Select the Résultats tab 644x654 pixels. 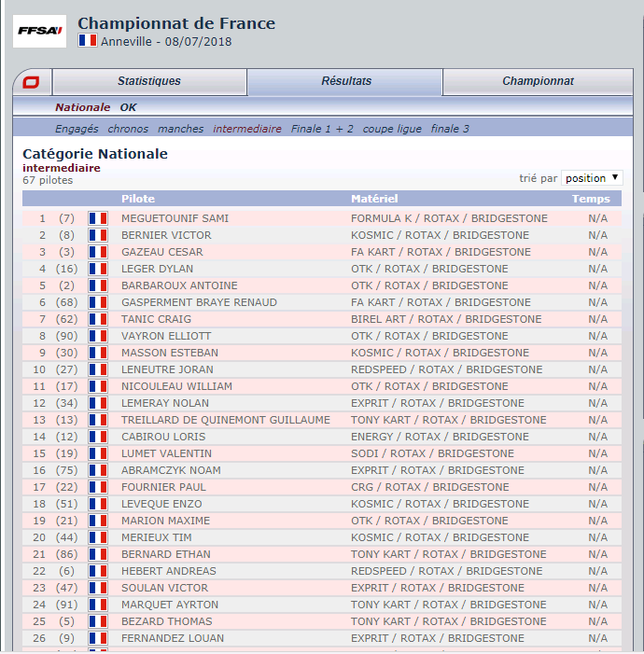[346, 82]
